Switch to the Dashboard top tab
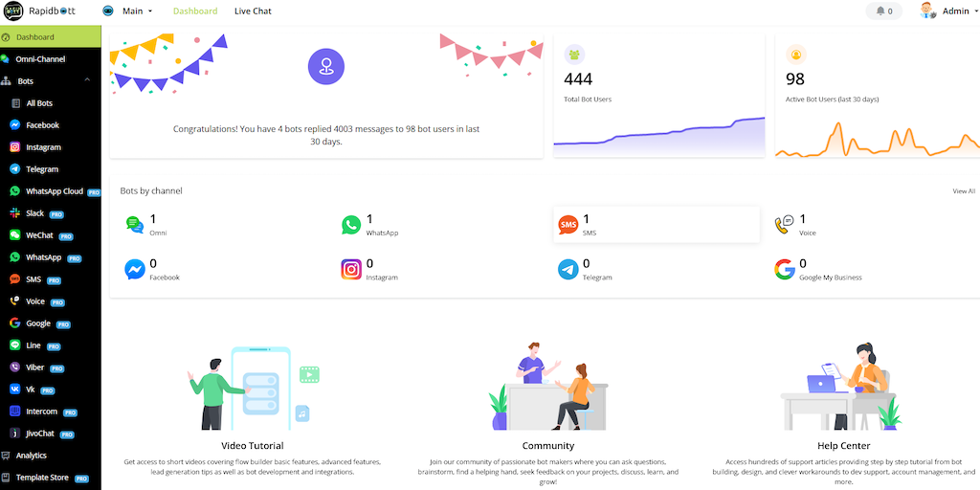 click(x=195, y=11)
